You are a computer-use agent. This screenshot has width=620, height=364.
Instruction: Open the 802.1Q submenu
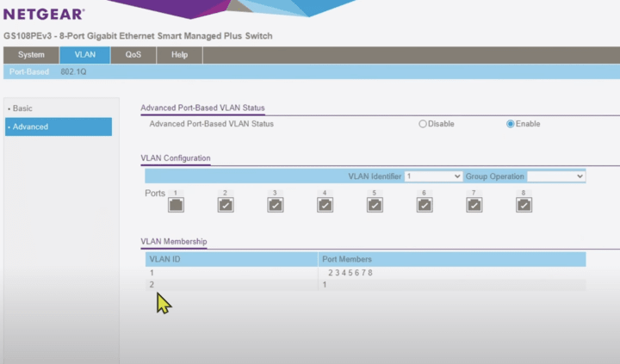click(x=73, y=71)
